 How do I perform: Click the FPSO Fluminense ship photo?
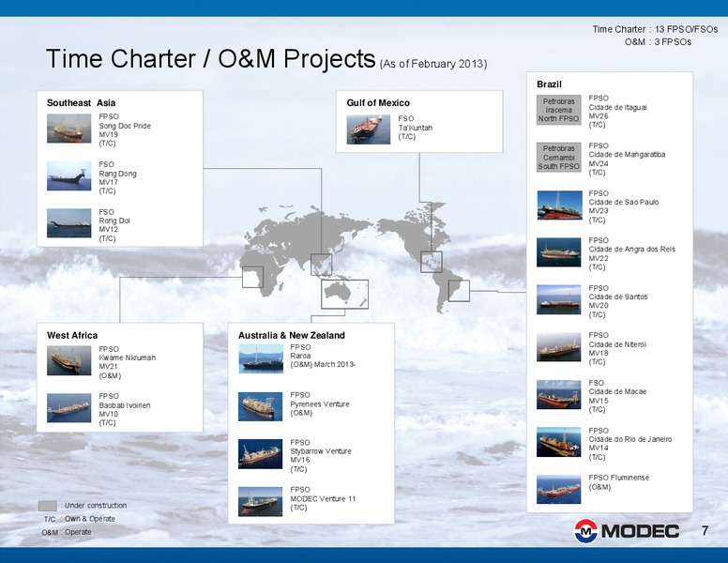pyautogui.click(x=559, y=489)
